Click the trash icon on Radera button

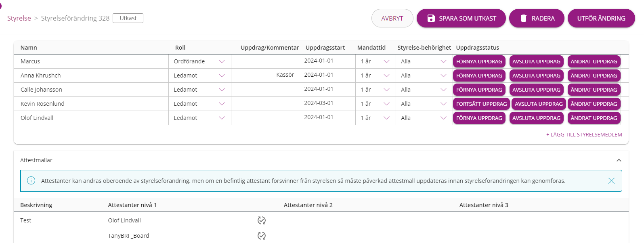(524, 18)
